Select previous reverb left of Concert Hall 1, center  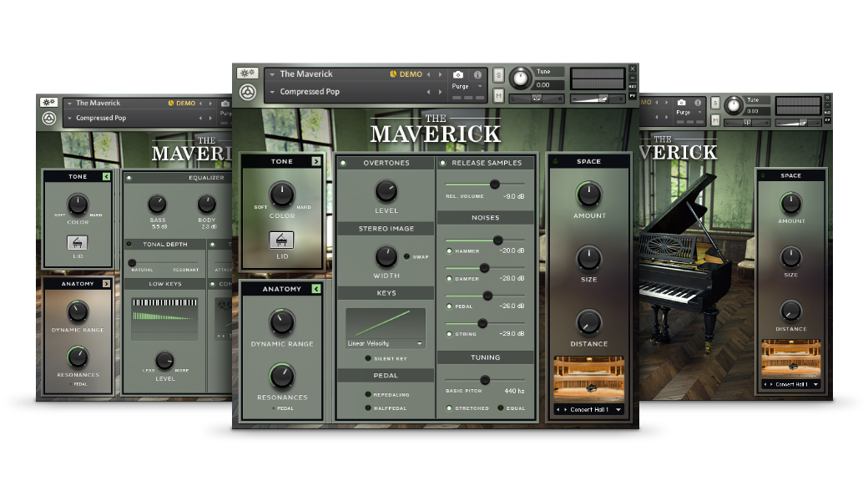(558, 410)
